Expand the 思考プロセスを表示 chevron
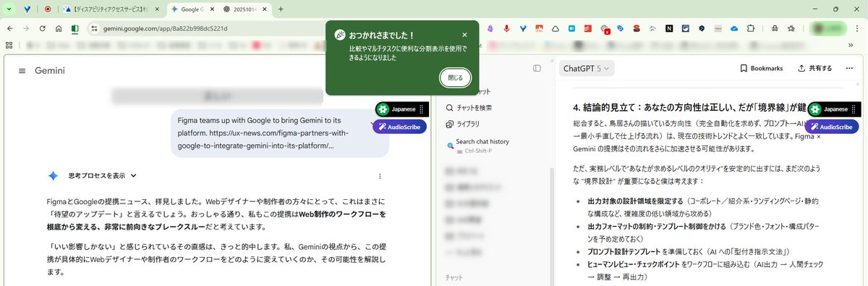Viewport: 868px width, 286px height. [x=134, y=175]
